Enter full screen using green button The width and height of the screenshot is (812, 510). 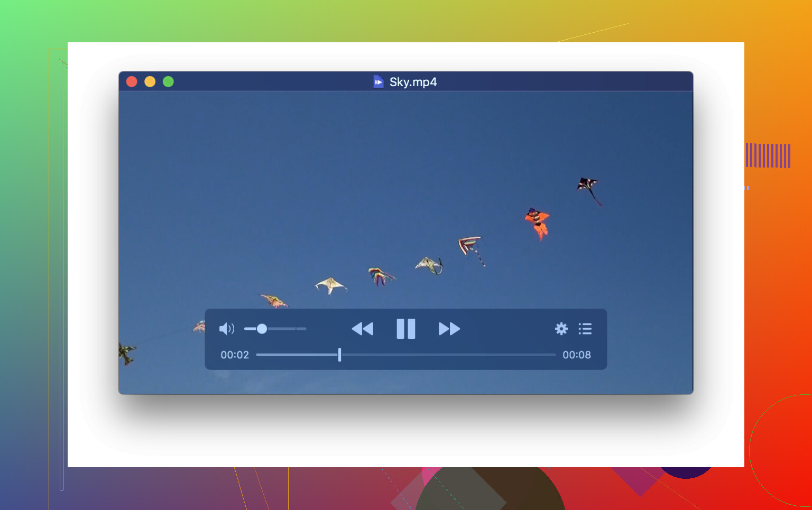pyautogui.click(x=168, y=82)
